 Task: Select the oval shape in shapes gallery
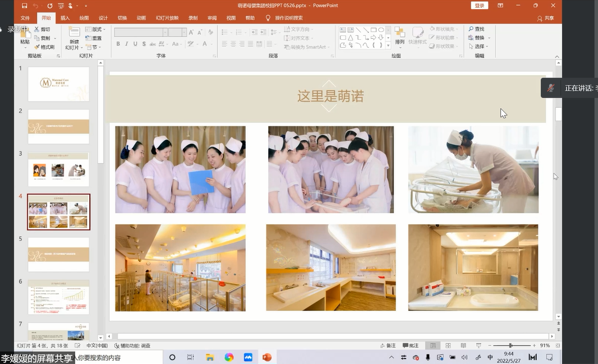coord(381,30)
